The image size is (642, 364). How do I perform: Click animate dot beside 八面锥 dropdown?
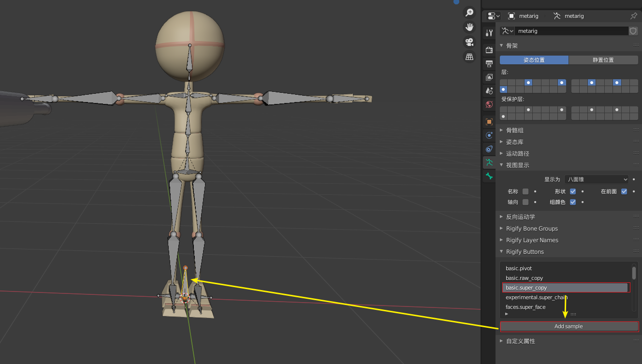click(634, 179)
